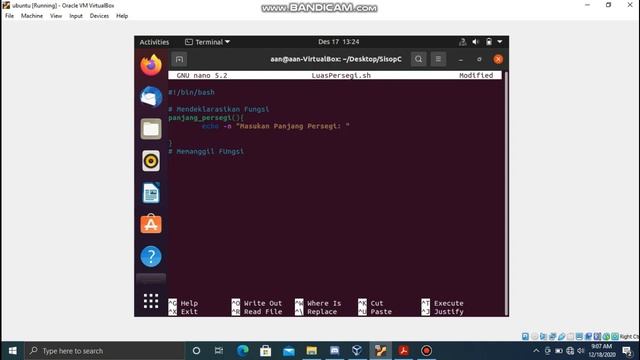The width and height of the screenshot is (640, 360).
Task: Click the Modified status in nano title bar
Action: 476,76
